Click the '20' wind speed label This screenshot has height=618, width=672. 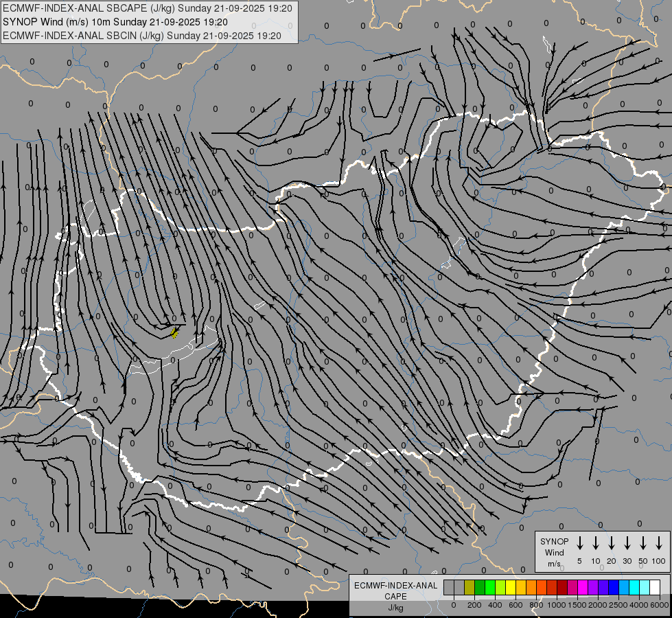coord(612,561)
